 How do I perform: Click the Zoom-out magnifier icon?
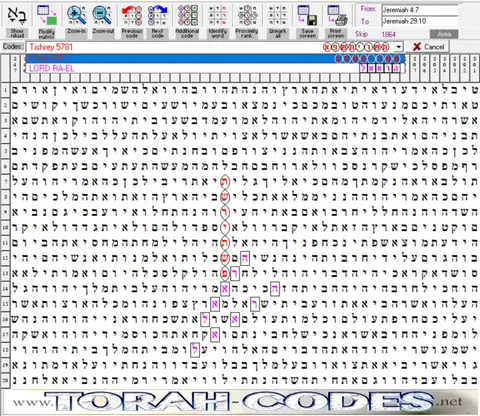(x=102, y=15)
